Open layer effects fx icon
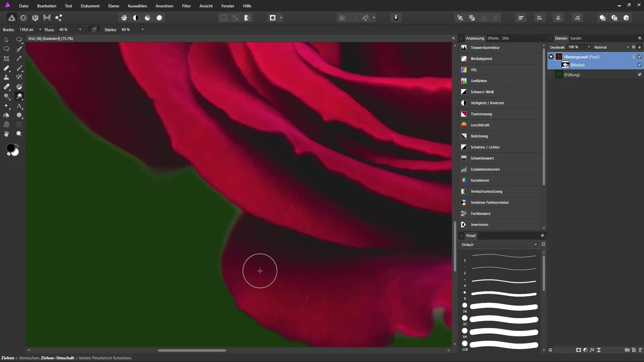644x362 pixels. point(592,350)
